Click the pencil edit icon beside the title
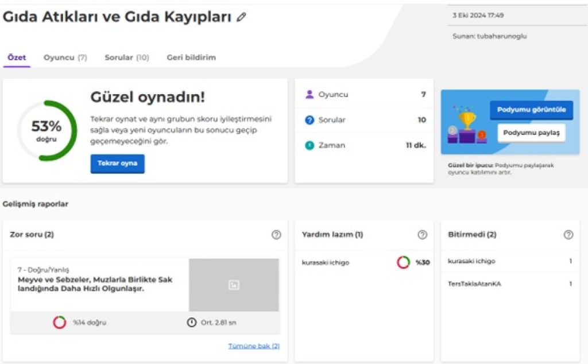Screen dimensions: 588x364 (241, 17)
